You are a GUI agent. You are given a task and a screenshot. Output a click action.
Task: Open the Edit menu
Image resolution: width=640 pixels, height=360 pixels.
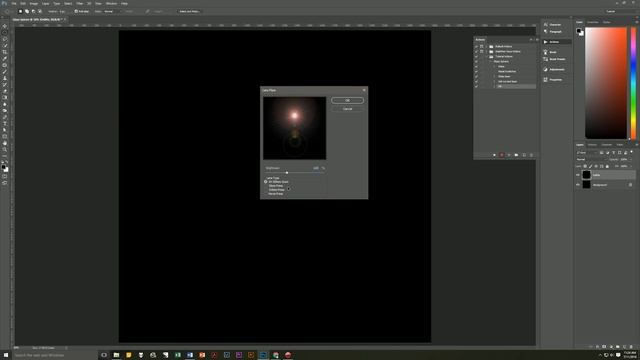tap(23, 3)
